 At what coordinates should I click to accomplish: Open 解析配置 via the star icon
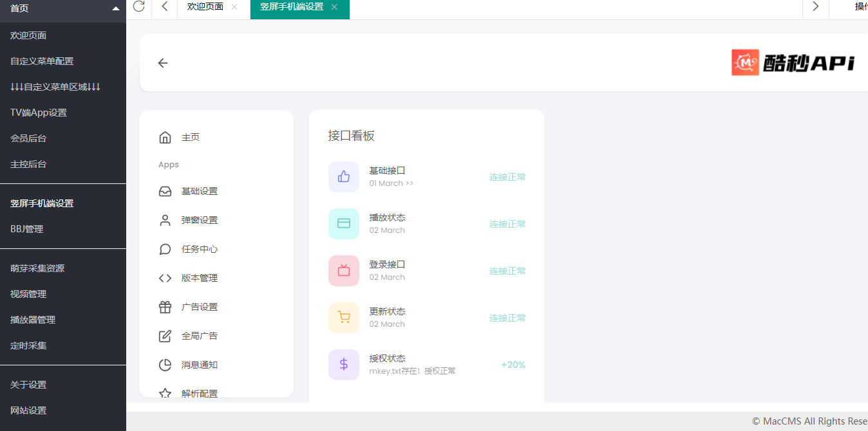(164, 392)
